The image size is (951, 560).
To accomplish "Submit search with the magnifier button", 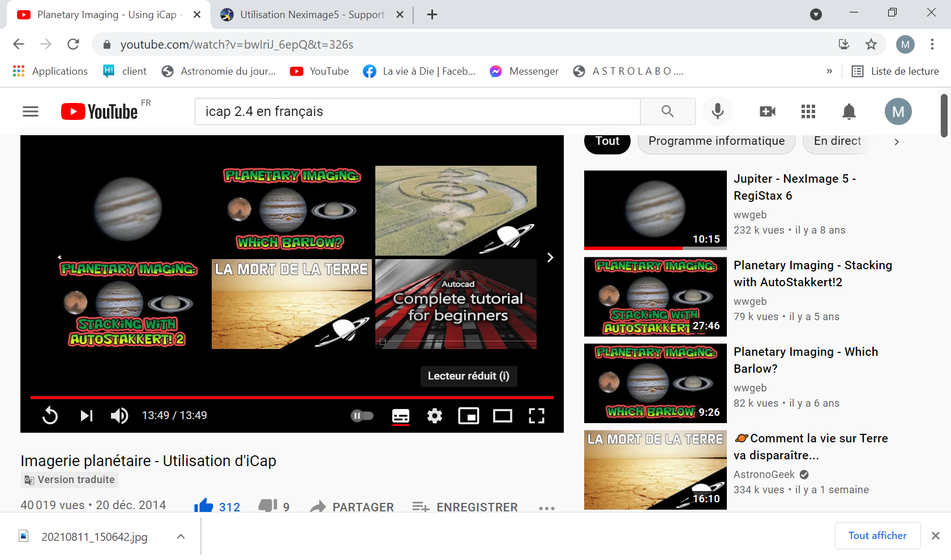I will (x=668, y=111).
